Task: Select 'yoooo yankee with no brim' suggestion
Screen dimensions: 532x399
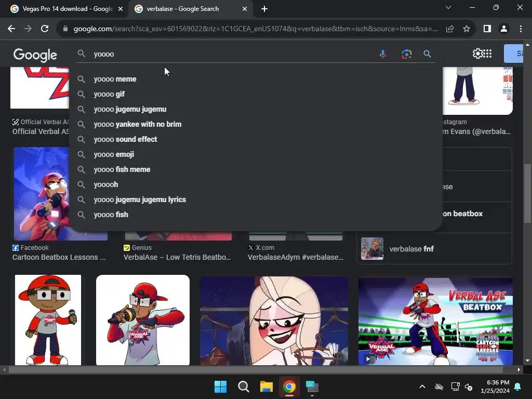Action: (256, 124)
